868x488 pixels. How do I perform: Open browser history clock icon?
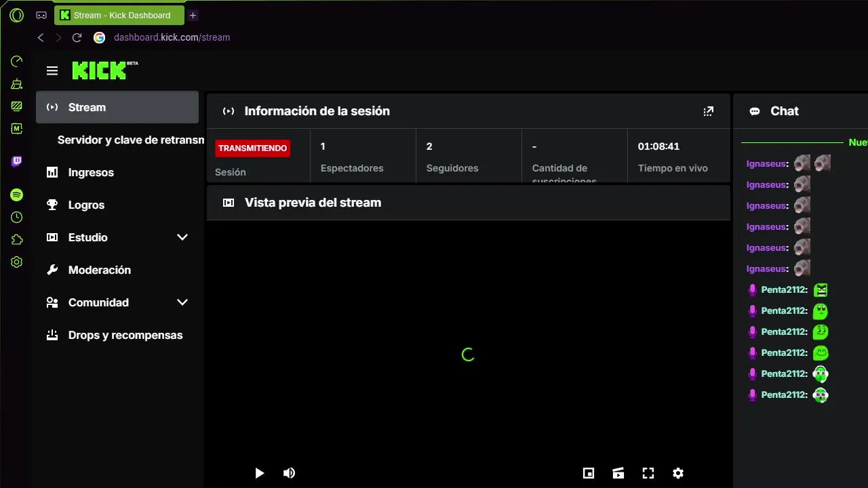pos(17,218)
